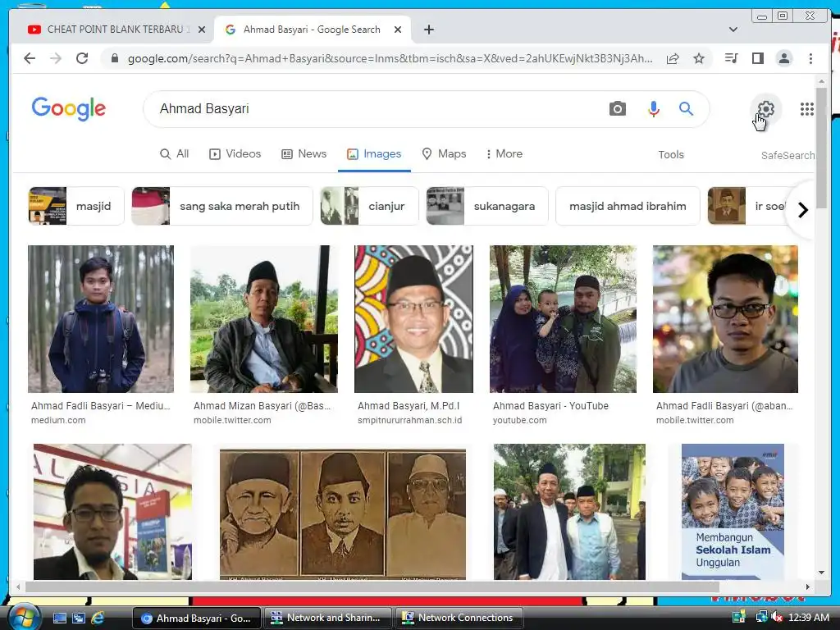Open SafeSearch settings
The width and height of the screenshot is (840, 630).
click(787, 155)
